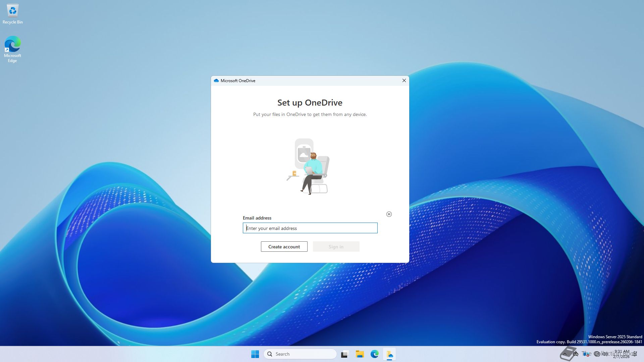Open Microsoft Edge from the taskbar

coord(374,354)
